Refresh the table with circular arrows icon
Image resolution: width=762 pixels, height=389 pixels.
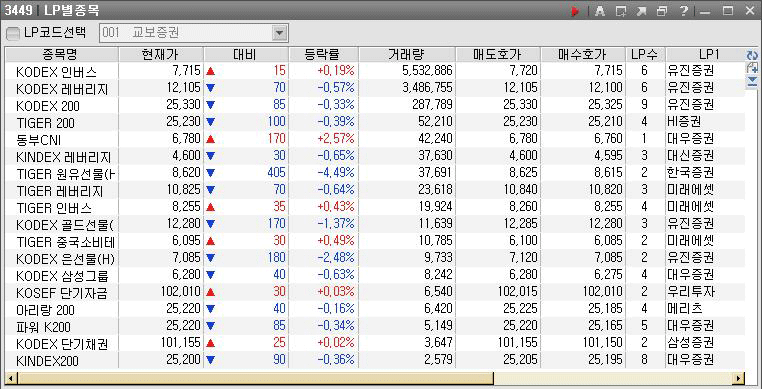click(752, 55)
